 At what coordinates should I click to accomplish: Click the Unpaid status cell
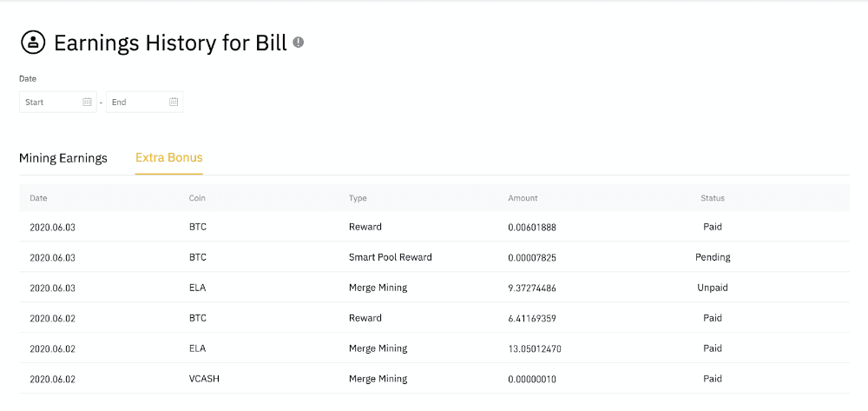pos(713,288)
